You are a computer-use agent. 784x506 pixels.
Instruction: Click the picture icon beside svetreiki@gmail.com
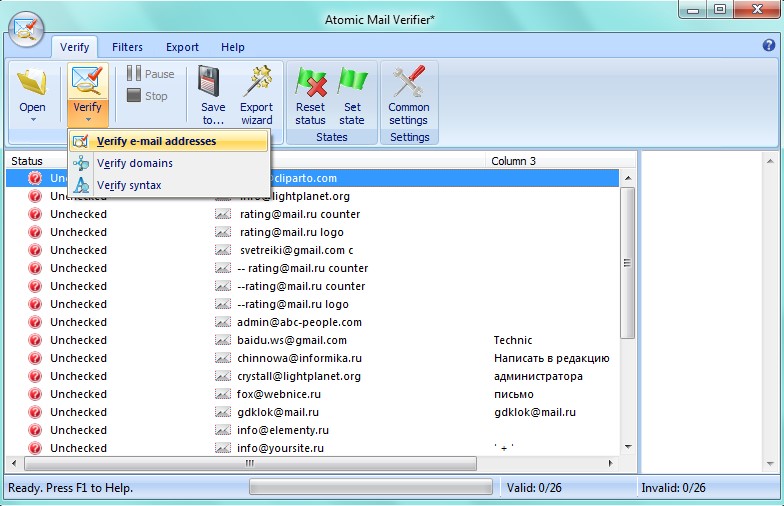pos(223,250)
